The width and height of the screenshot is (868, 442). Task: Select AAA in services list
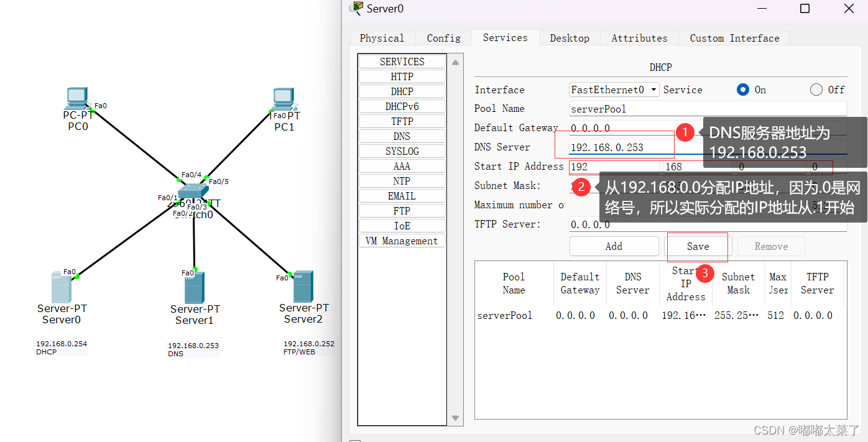(402, 166)
